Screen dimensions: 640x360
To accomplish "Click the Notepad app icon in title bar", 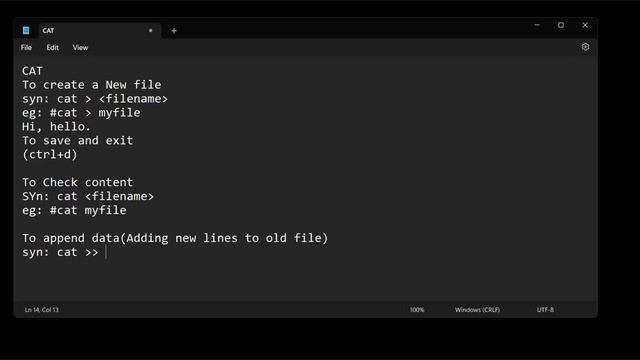I will pos(26,30).
